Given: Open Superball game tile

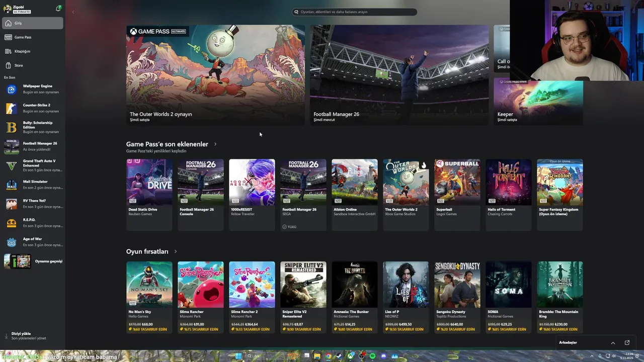Looking at the screenshot, I should (x=457, y=195).
